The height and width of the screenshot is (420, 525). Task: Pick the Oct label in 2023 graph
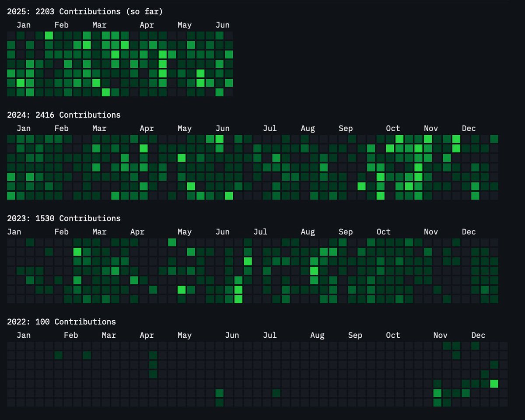click(384, 231)
